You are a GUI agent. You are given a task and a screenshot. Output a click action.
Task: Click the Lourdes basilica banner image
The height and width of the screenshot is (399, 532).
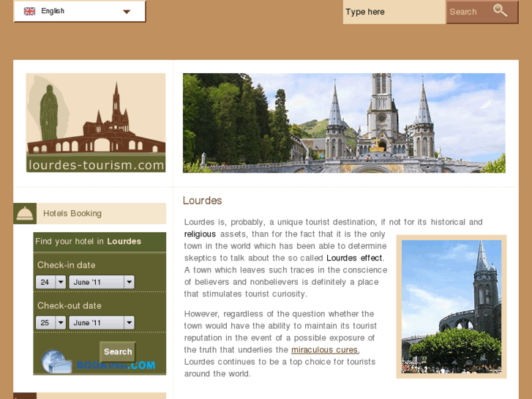coord(344,123)
